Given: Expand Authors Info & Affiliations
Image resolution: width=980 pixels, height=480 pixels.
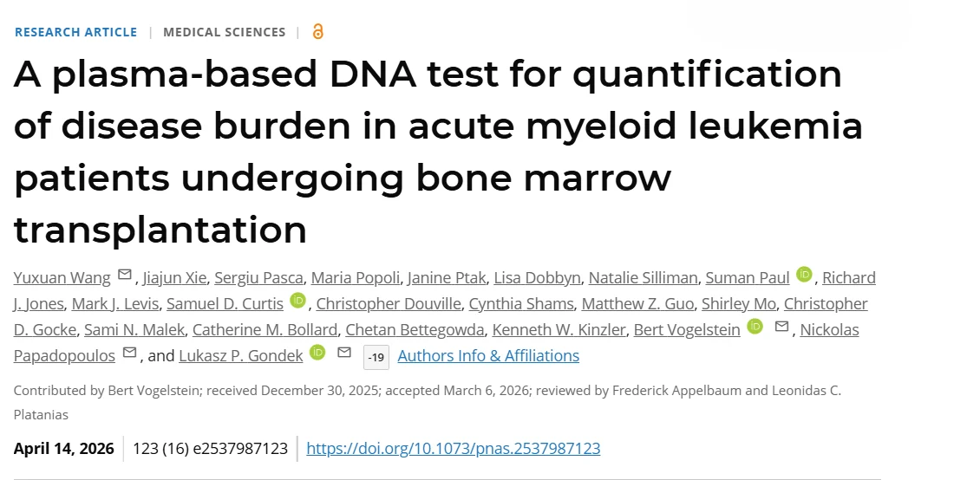Looking at the screenshot, I should (x=488, y=355).
